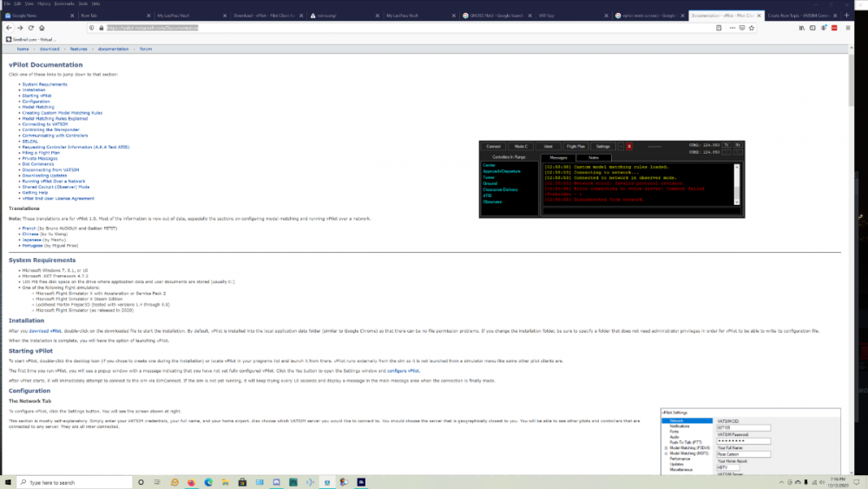The height and width of the screenshot is (489, 868).
Task: Select Messages tab in vPilot
Action: tap(558, 158)
